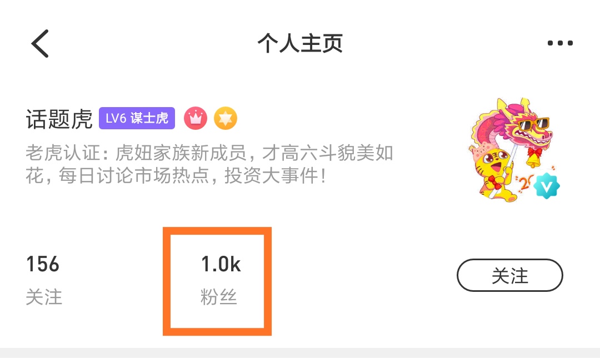The image size is (600, 364).
Task: Tap the 个人主页 page title
Action: pos(300,43)
